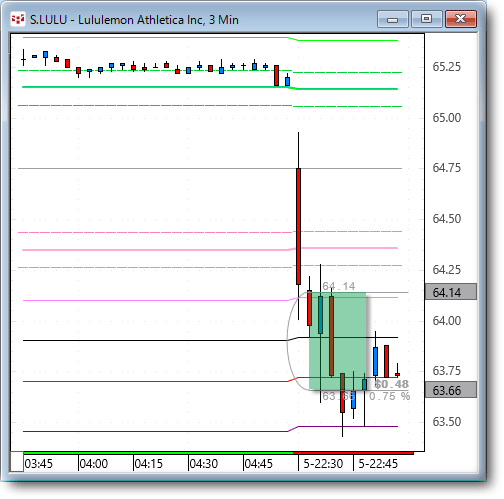Click the chart window app icon in title bar
Screen dimensions: 504x499
tap(18, 19)
